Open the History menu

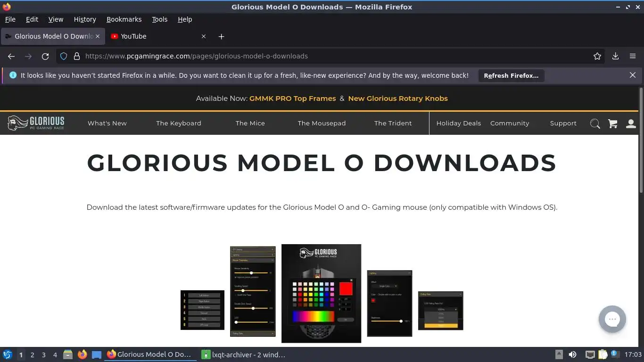(x=85, y=19)
